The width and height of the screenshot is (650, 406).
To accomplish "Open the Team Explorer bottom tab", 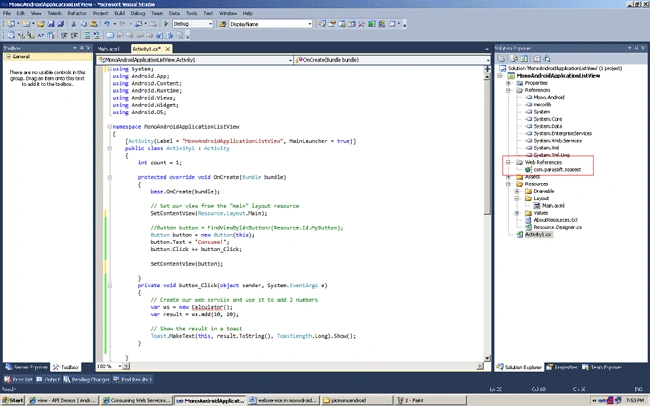I will (601, 367).
